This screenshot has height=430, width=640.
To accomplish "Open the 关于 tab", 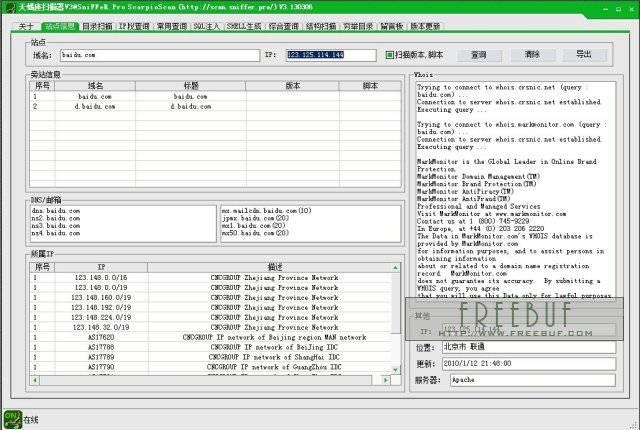I will coord(27,27).
